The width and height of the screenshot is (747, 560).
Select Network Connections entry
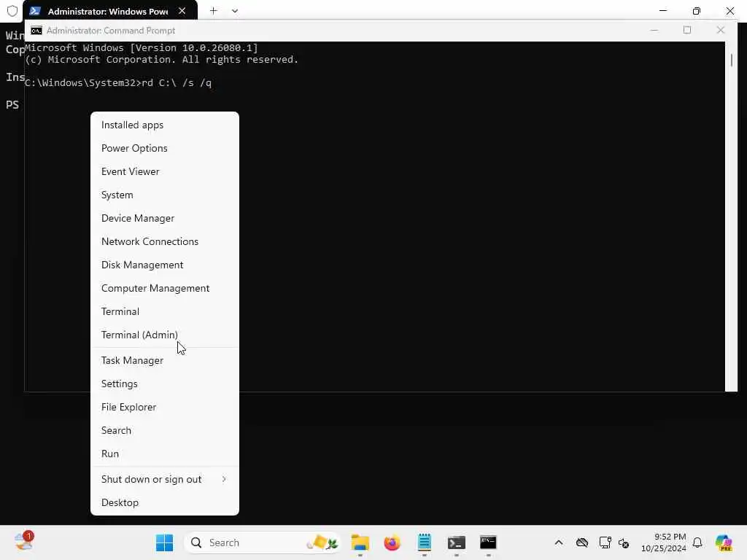(164, 241)
